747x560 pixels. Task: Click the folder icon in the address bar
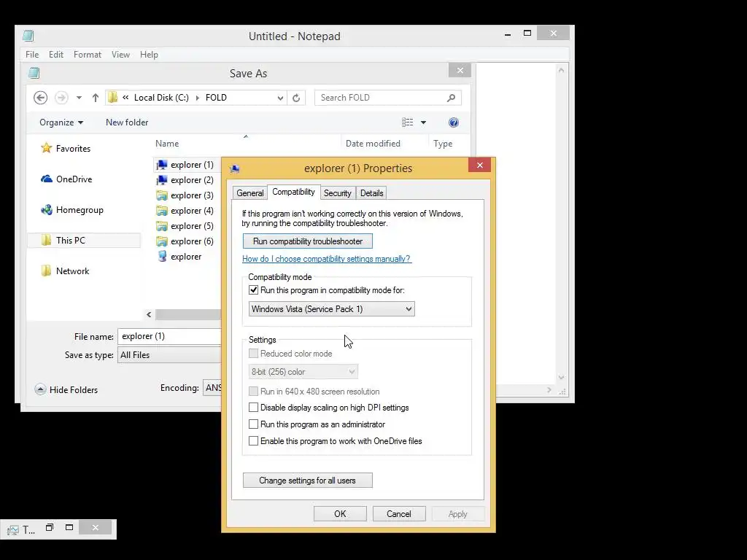click(113, 98)
